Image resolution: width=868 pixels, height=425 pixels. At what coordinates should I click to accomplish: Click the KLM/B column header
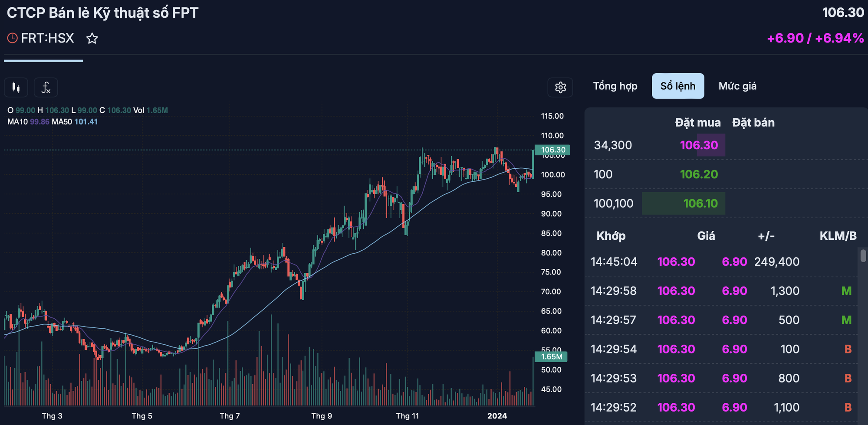point(838,236)
